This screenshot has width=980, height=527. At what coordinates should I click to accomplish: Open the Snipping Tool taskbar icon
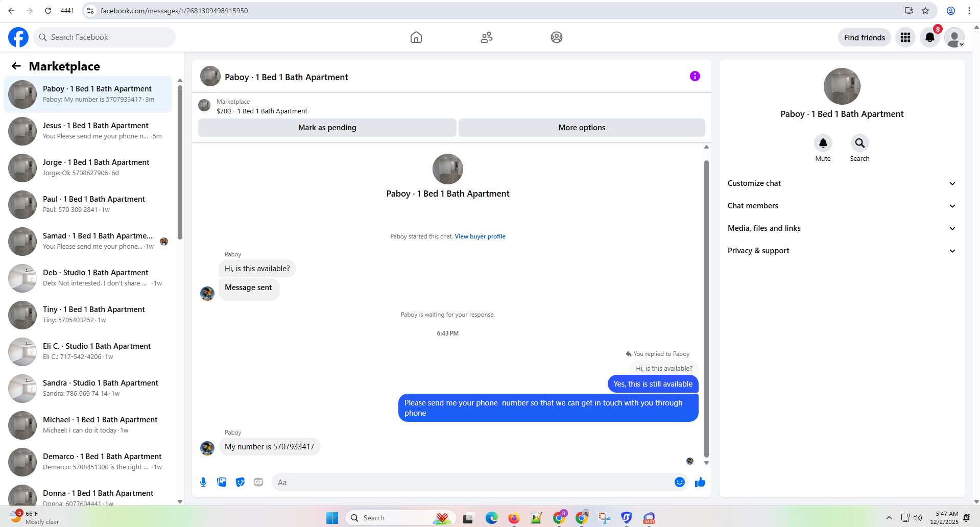point(604,518)
